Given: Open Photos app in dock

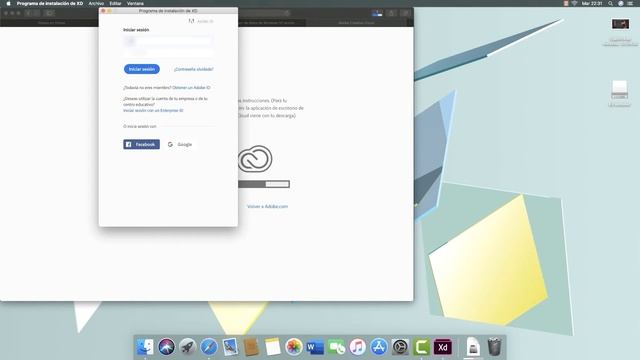Looking at the screenshot, I should pyautogui.click(x=293, y=347).
